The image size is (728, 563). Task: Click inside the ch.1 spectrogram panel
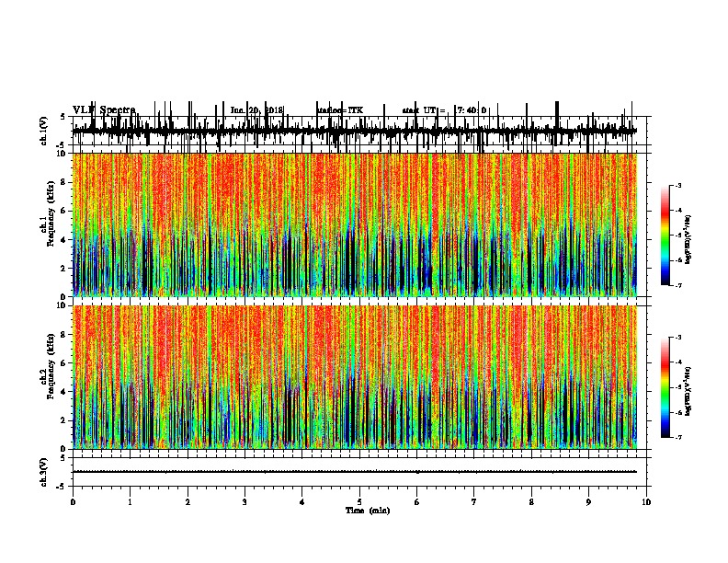point(355,224)
